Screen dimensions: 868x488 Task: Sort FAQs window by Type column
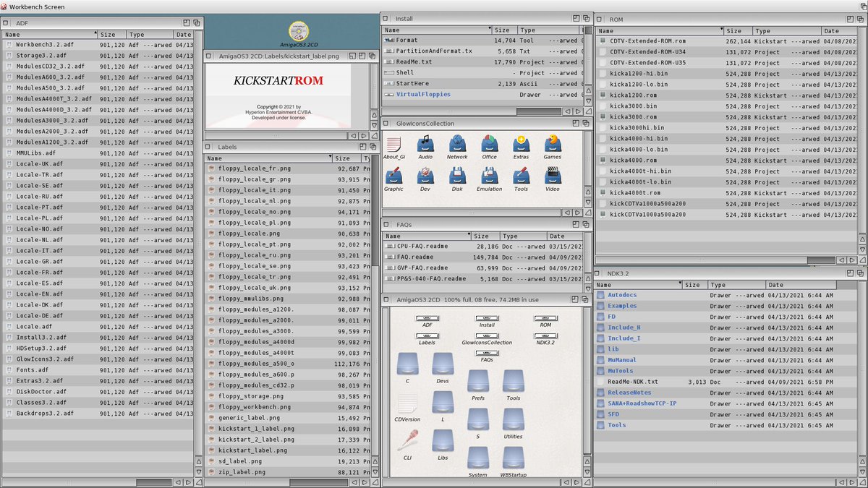tap(523, 236)
